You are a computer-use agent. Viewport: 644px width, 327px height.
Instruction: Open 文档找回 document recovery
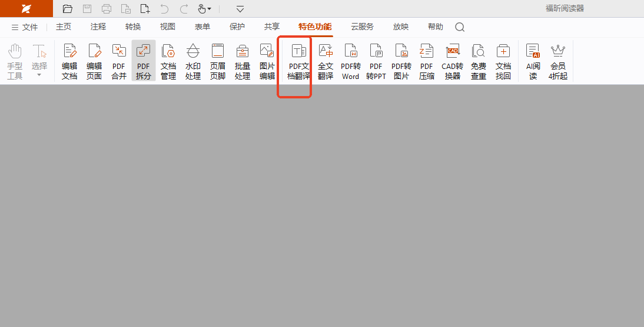(503, 61)
